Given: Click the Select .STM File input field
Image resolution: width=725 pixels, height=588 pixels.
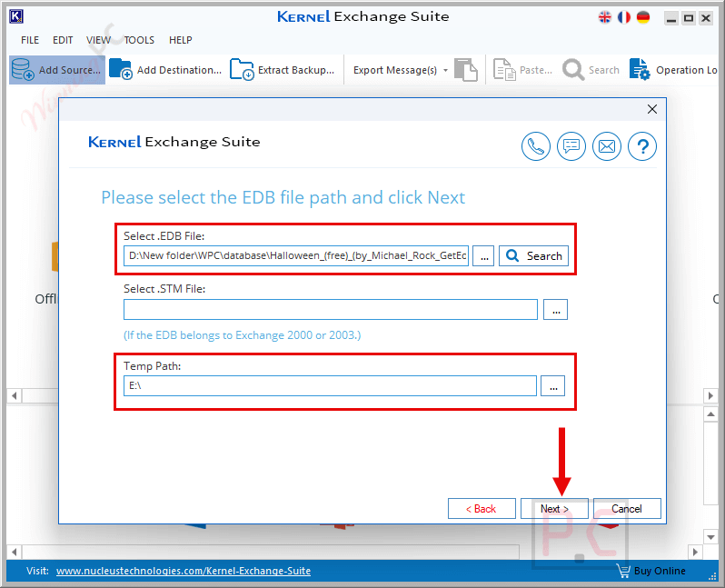Looking at the screenshot, I should click(x=331, y=310).
